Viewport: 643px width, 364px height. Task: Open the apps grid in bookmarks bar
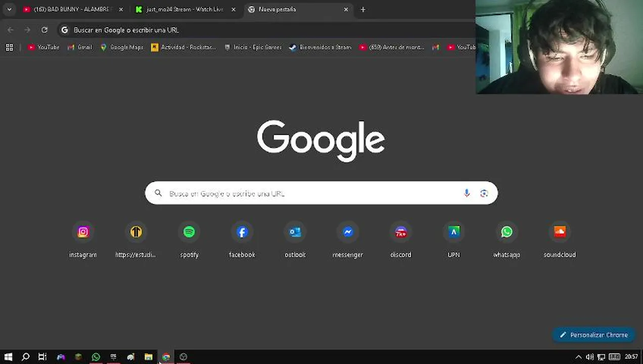[9, 47]
